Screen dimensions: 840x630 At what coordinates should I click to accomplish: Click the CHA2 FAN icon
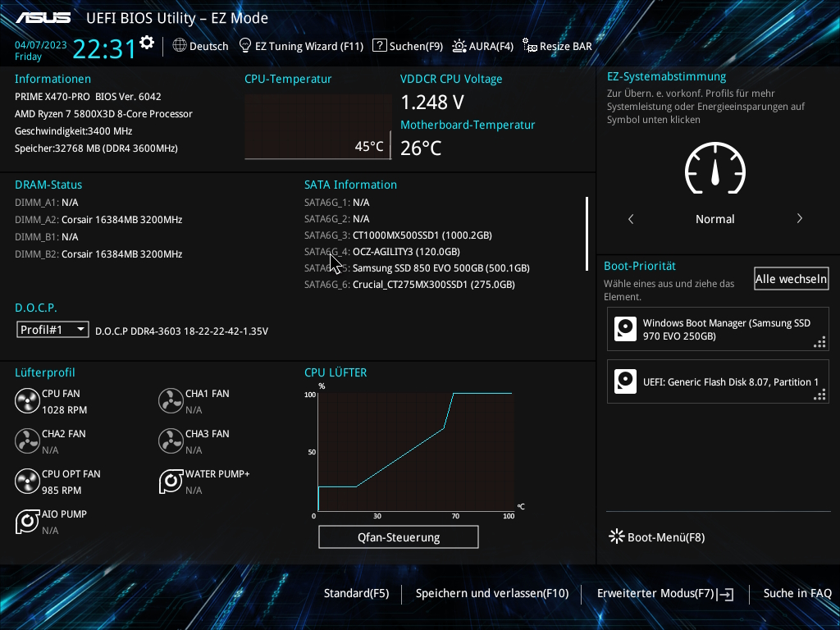[27, 441]
